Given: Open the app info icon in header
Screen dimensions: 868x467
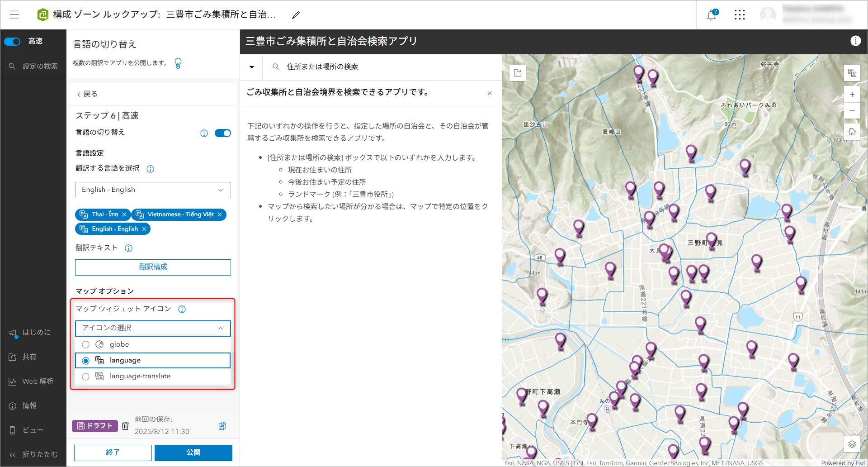Looking at the screenshot, I should [855, 41].
